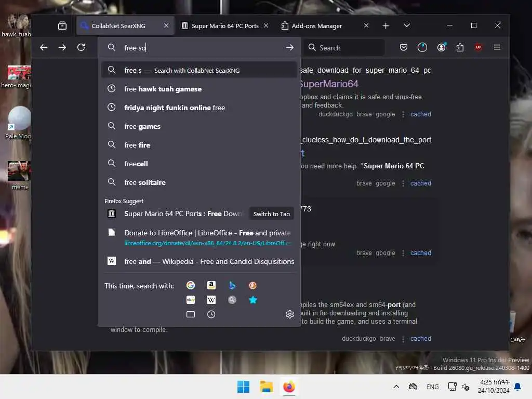Viewport: 532px width, 399px height.
Task: Open a new tab
Action: [x=386, y=26]
